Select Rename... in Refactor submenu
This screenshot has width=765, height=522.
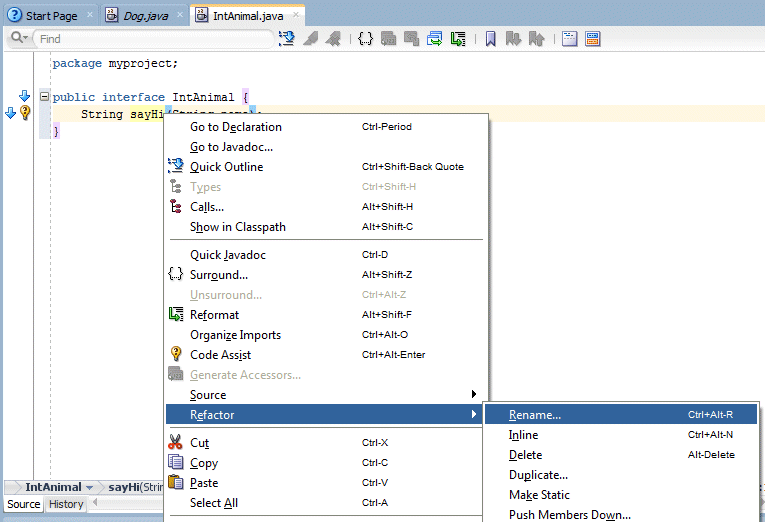[621, 415]
